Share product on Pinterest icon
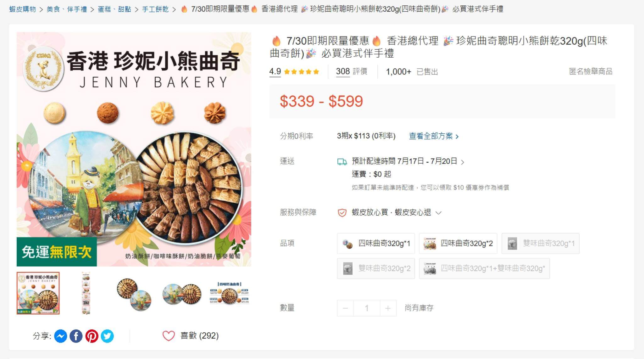 click(x=92, y=336)
